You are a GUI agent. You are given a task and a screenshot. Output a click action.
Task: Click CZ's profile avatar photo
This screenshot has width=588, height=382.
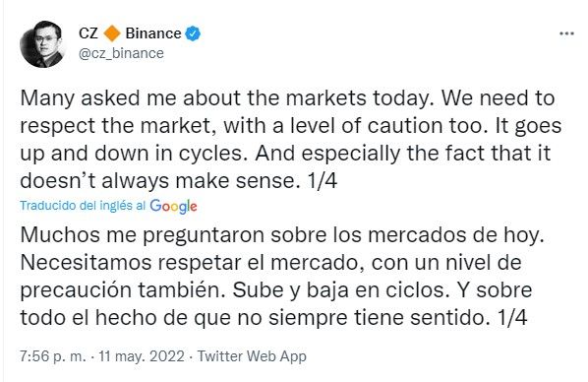[x=41, y=44]
